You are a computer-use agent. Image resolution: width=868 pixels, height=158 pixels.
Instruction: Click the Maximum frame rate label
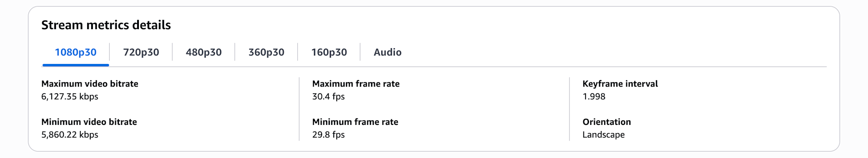pos(356,84)
